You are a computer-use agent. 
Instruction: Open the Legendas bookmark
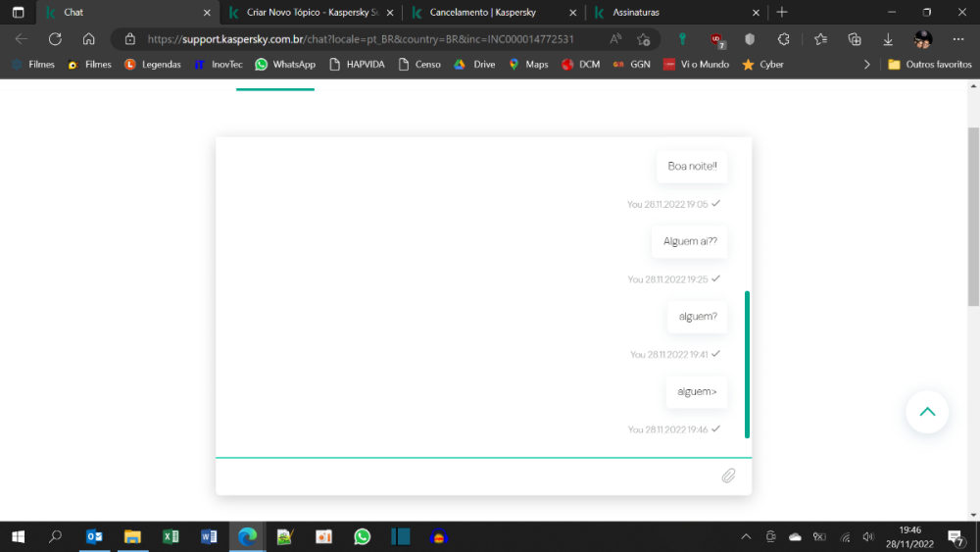pyautogui.click(x=153, y=65)
